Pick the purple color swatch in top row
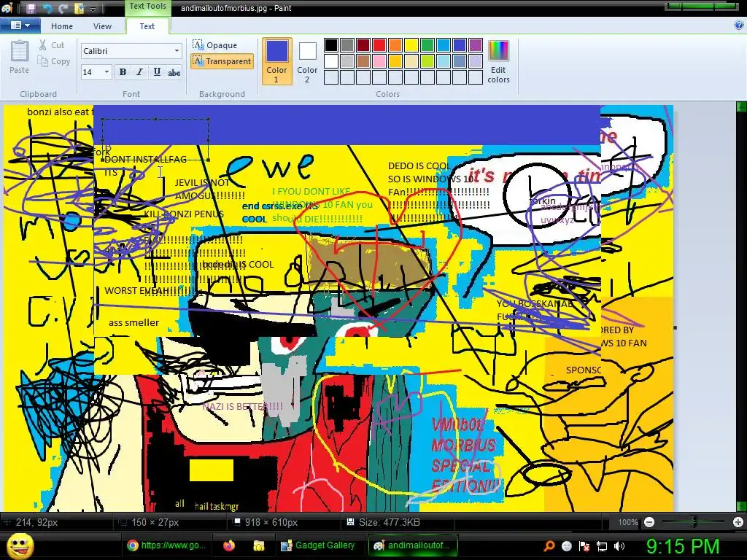Screen dimensions: 747x560 coord(476,45)
